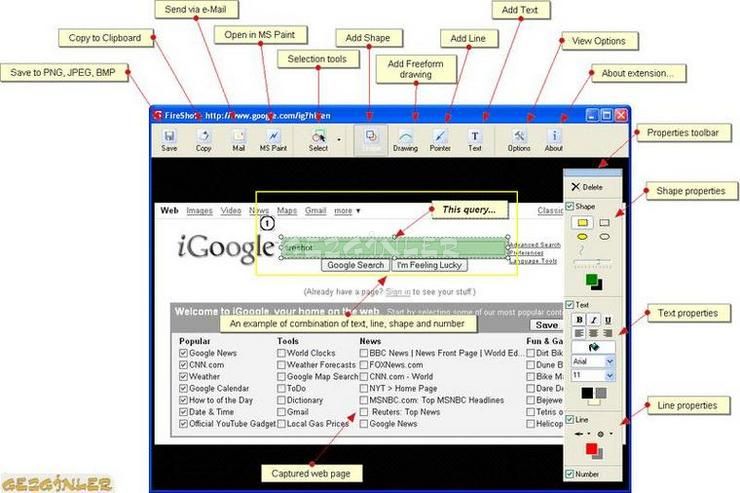This screenshot has width=740, height=493.
Task: Click Save in the Welcome banner
Action: 547,325
